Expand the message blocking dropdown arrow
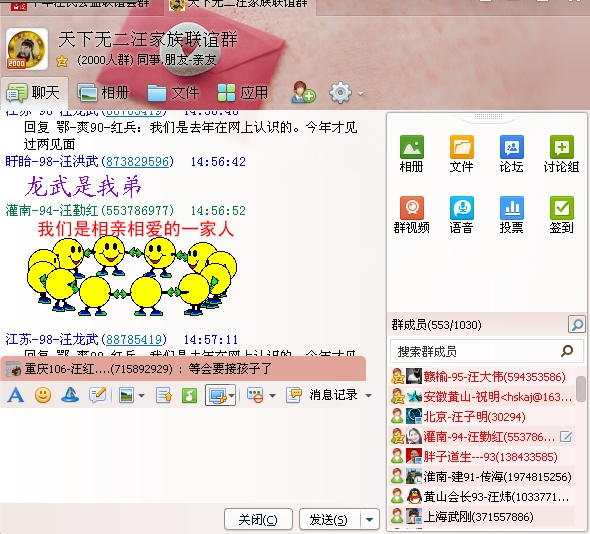This screenshot has width=590, height=534. click(x=272, y=396)
